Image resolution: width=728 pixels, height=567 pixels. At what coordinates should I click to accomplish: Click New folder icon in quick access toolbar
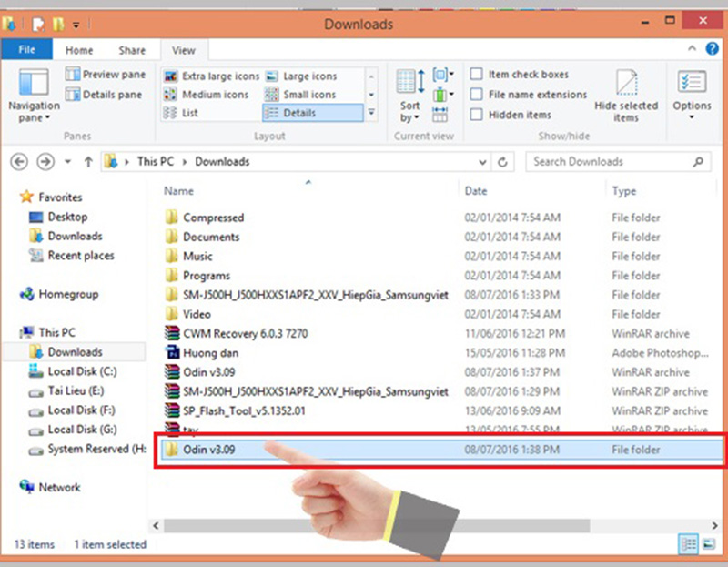click(x=58, y=25)
